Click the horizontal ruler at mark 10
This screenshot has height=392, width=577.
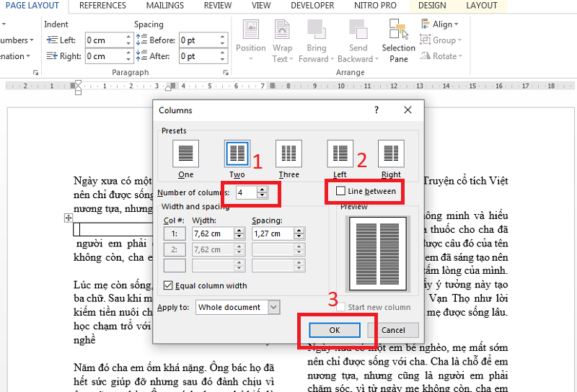(341, 86)
